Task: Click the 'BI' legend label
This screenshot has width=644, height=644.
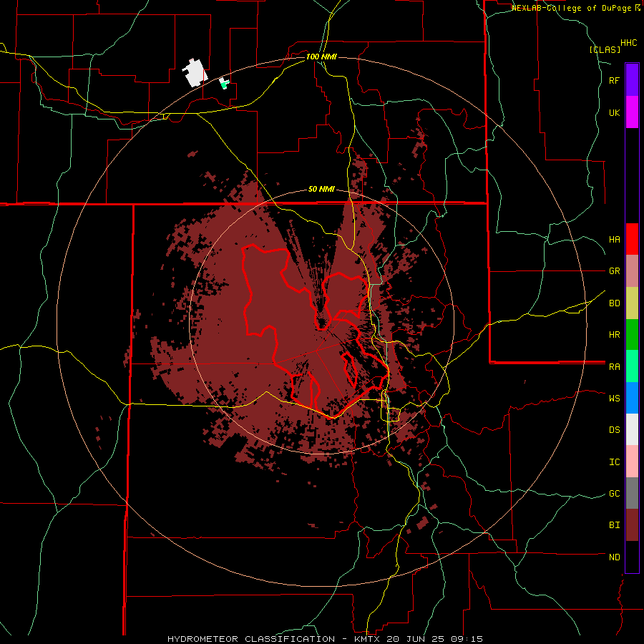Action: click(614, 525)
